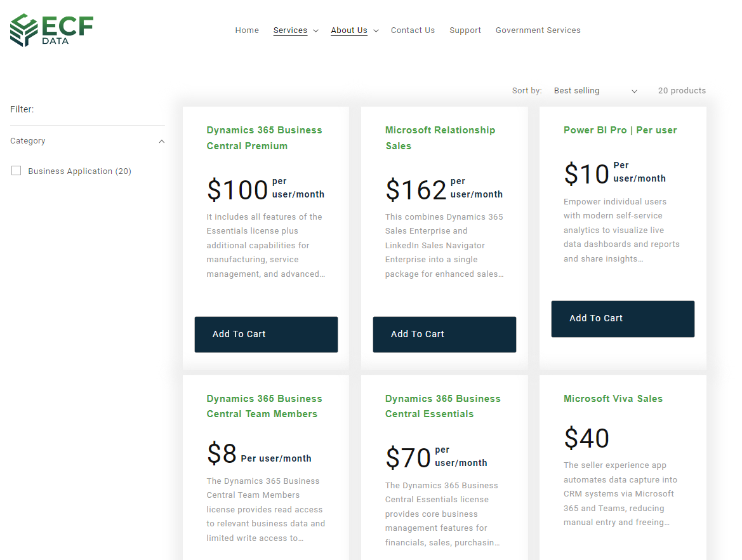Collapse the Category filter section
The width and height of the screenshot is (742, 560).
(161, 141)
